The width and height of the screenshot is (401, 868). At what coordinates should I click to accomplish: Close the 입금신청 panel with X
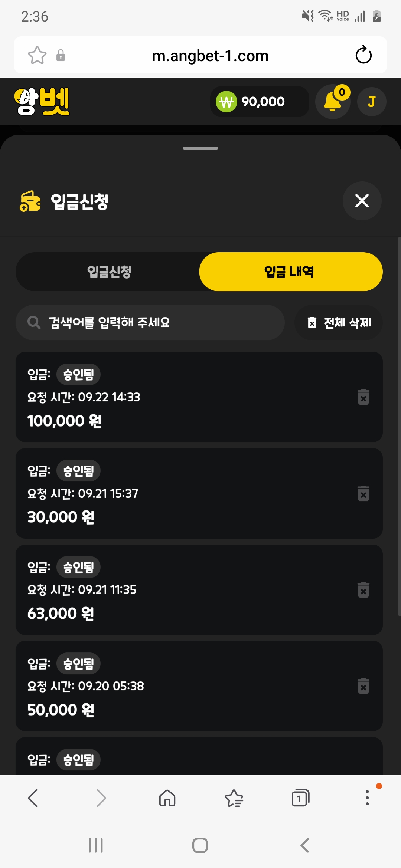(x=362, y=201)
